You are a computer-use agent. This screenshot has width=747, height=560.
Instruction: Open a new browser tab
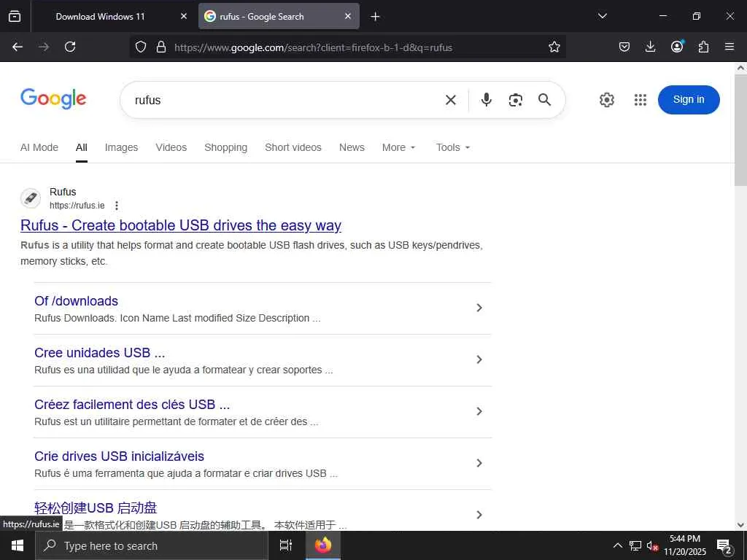tap(375, 17)
